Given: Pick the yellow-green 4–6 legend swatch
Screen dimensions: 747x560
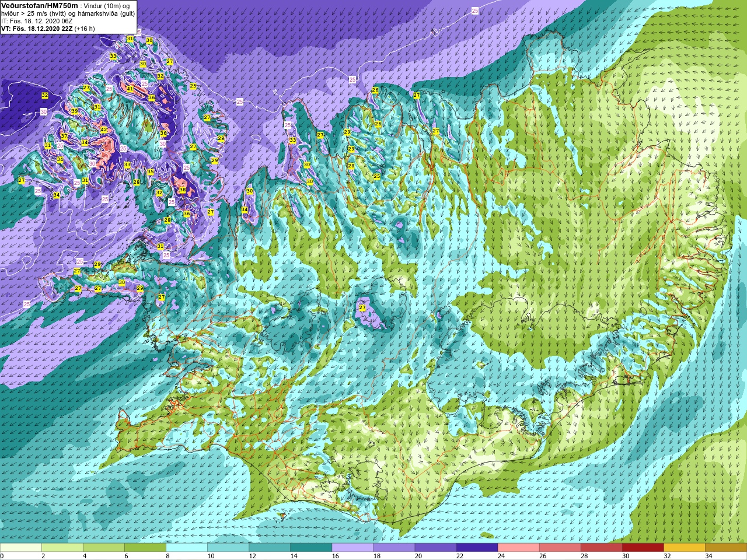Looking at the screenshot, I should 104,548.
